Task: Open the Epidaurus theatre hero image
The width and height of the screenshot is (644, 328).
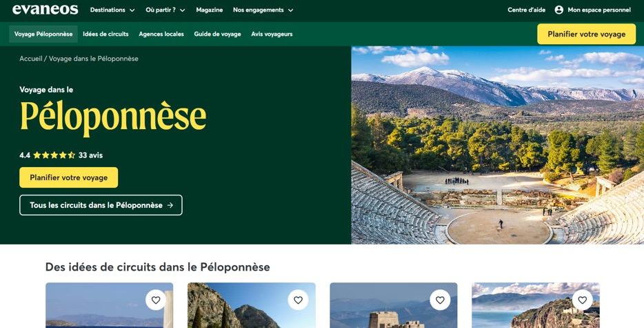Action: click(497, 145)
